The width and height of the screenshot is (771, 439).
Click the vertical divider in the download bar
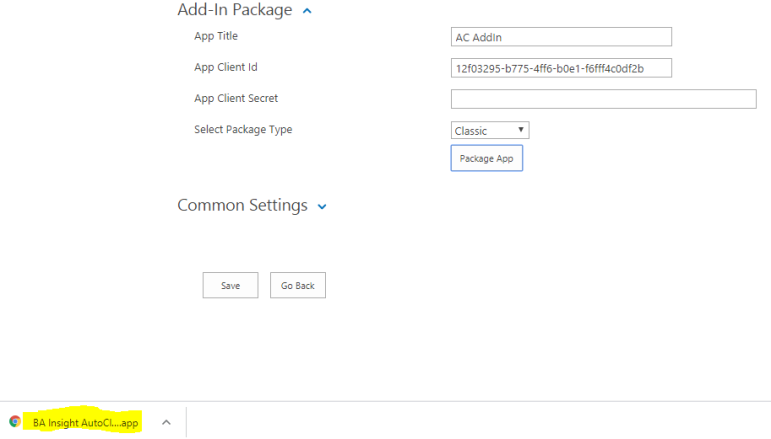(186, 422)
